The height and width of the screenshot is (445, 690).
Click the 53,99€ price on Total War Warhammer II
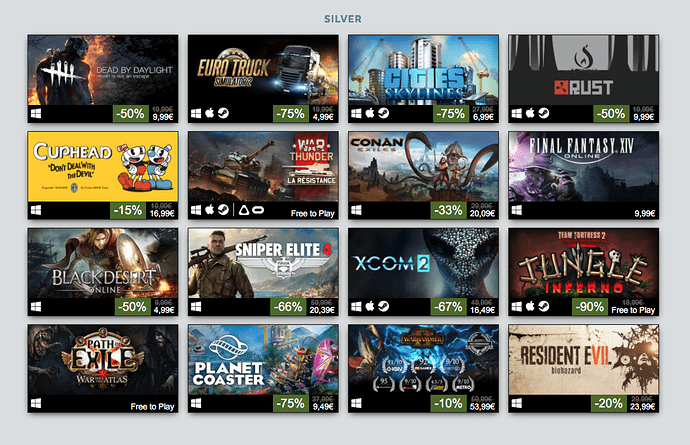point(482,407)
